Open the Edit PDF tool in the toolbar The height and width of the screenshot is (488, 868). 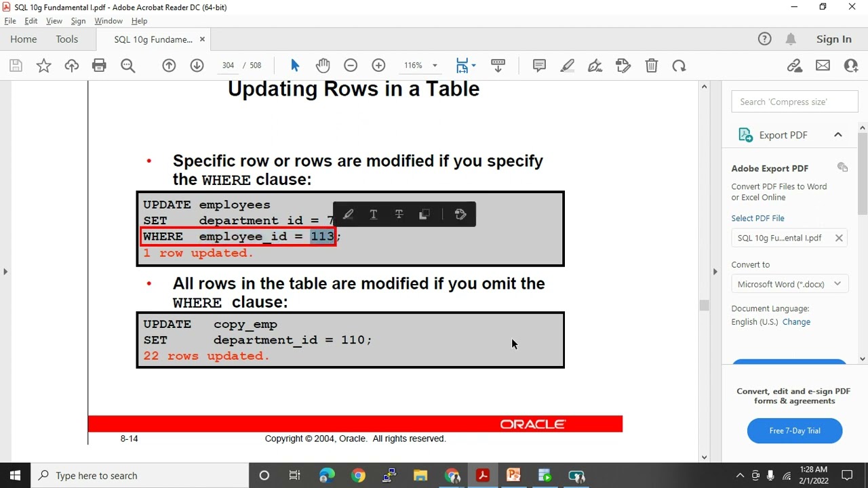[623, 66]
